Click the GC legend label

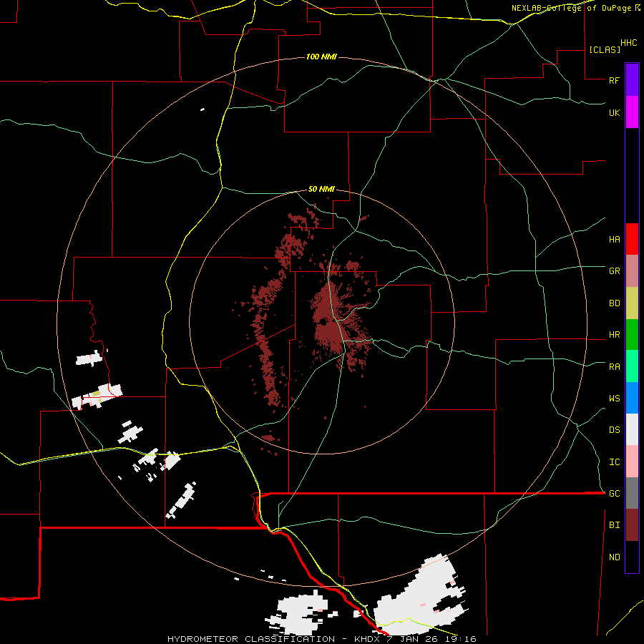(x=614, y=494)
